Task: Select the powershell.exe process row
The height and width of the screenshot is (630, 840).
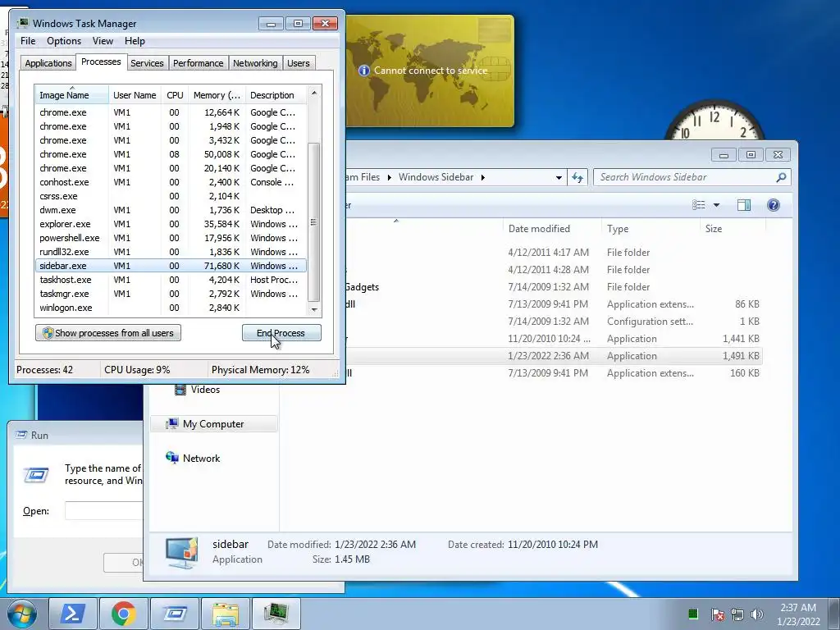Action: [171, 238]
